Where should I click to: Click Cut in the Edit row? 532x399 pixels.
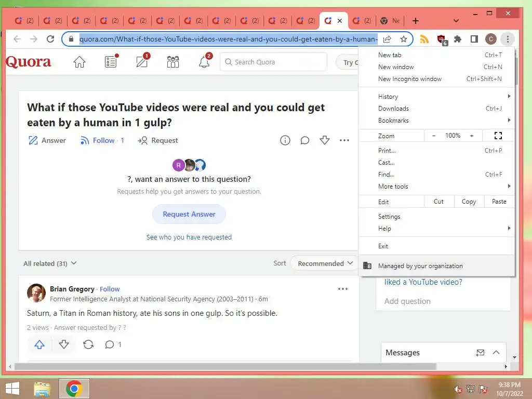pos(438,202)
